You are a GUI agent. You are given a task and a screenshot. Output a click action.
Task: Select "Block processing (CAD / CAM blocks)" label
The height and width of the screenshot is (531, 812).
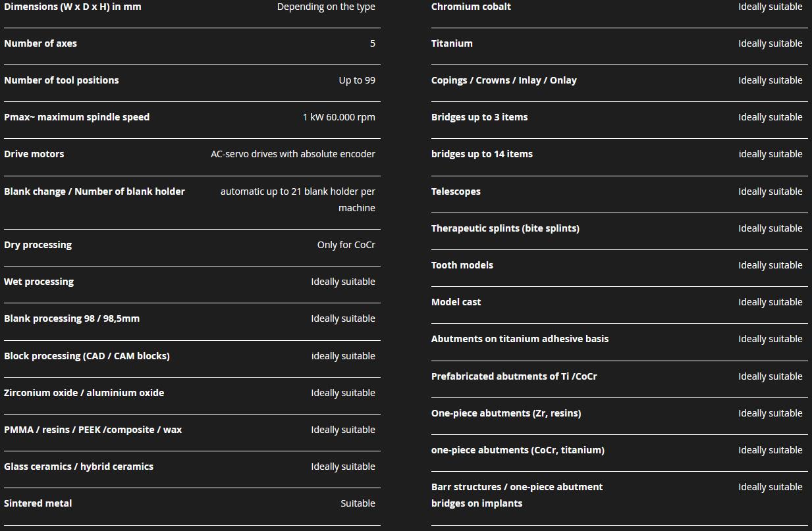pos(86,356)
